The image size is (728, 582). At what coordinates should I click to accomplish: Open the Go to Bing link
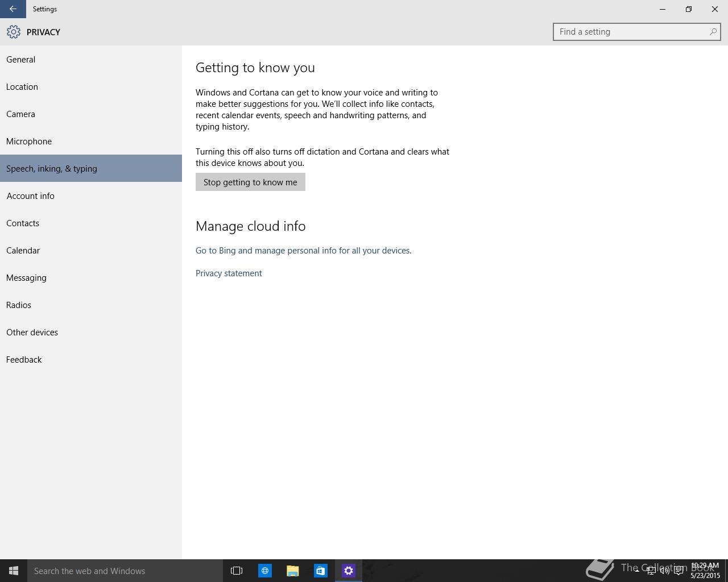tap(303, 250)
